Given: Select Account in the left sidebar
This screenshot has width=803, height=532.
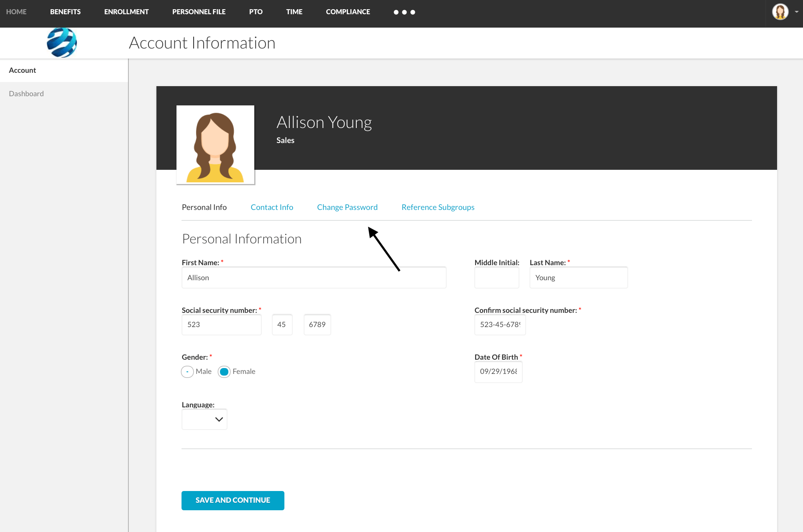Looking at the screenshot, I should [x=22, y=70].
